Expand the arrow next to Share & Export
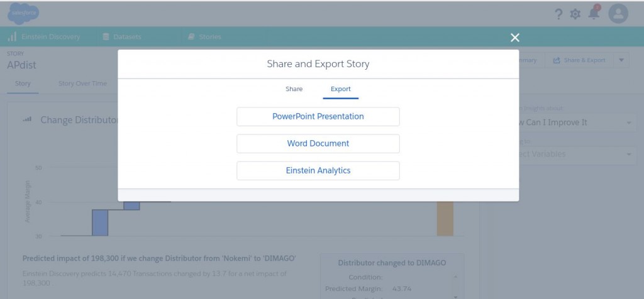 [621, 60]
